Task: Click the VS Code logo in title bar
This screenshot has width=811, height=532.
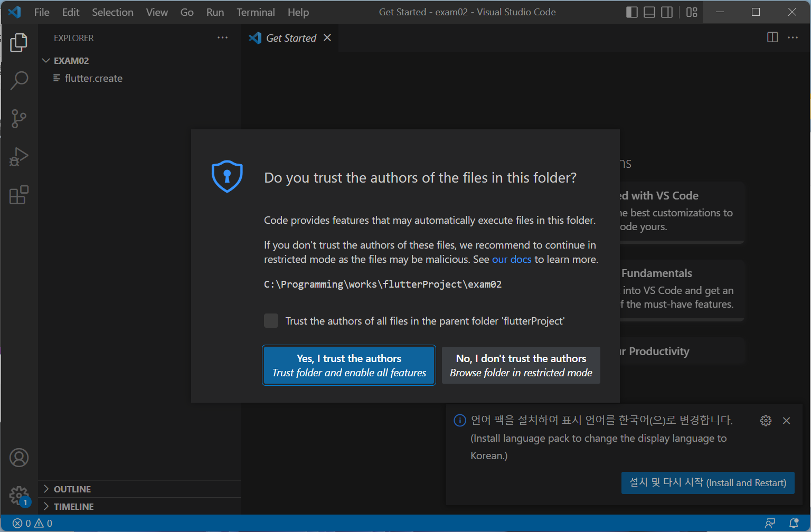Action: [14, 12]
